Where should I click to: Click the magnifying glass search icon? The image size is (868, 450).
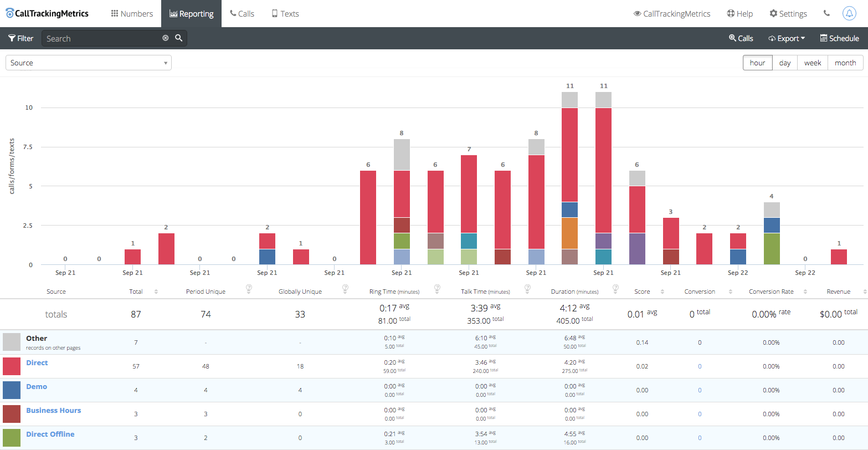click(x=179, y=38)
